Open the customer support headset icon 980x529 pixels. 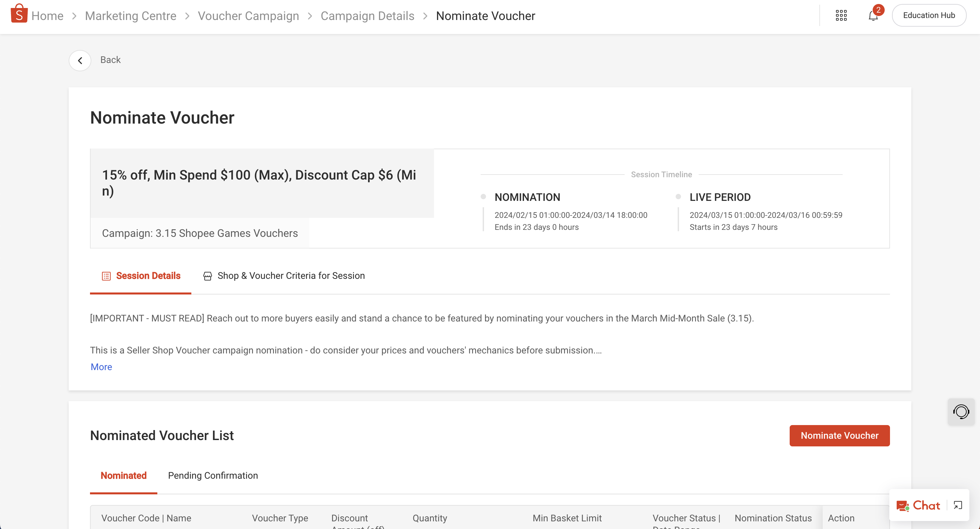[961, 411]
